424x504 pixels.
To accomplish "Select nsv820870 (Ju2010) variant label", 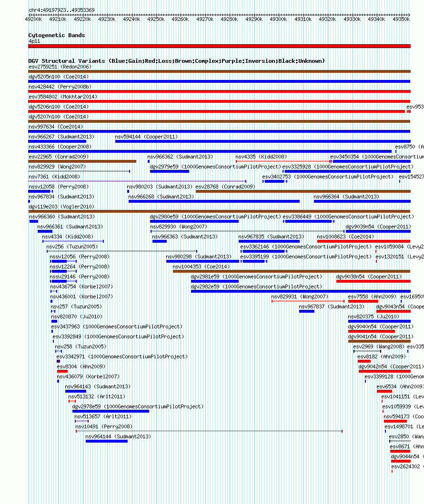I will coord(77,316).
